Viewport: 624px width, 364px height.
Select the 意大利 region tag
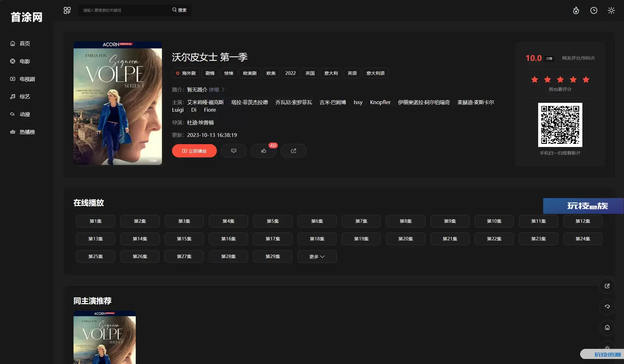(331, 73)
